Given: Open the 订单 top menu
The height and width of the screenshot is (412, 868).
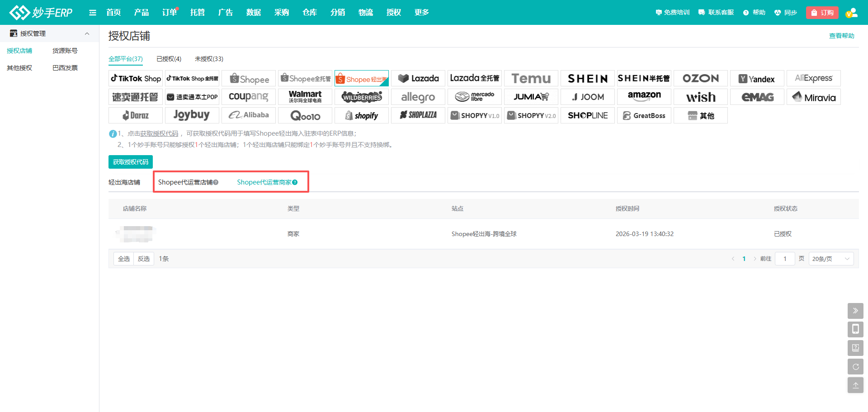Looking at the screenshot, I should pos(170,12).
